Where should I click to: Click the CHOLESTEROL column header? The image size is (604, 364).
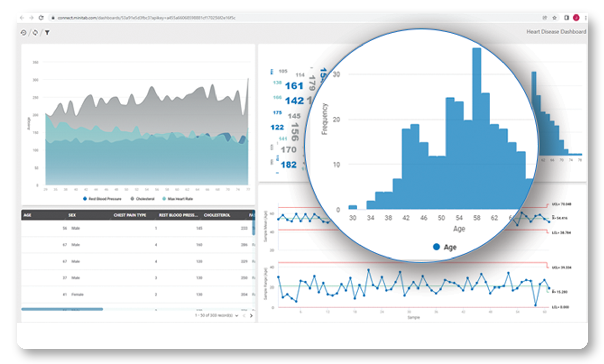217,215
